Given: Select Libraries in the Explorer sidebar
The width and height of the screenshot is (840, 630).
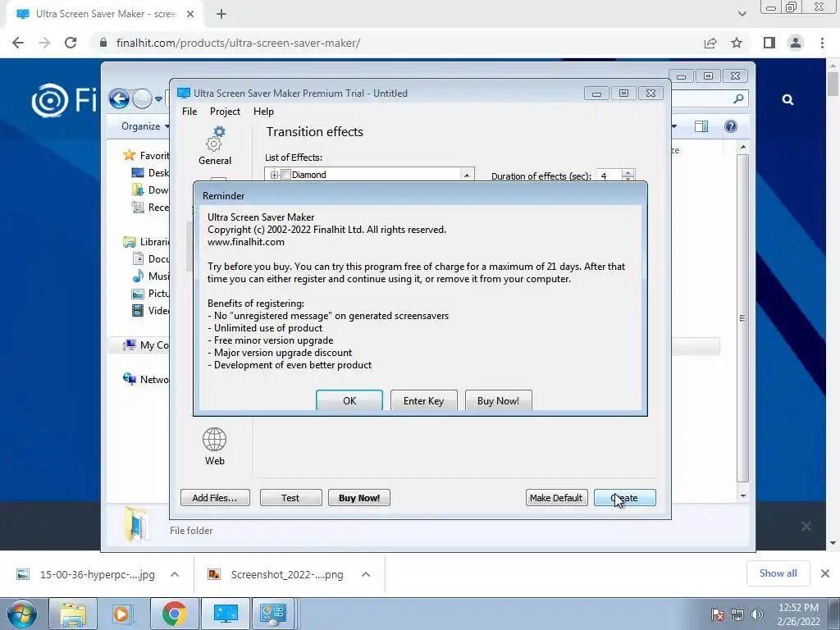Looking at the screenshot, I should tap(146, 242).
